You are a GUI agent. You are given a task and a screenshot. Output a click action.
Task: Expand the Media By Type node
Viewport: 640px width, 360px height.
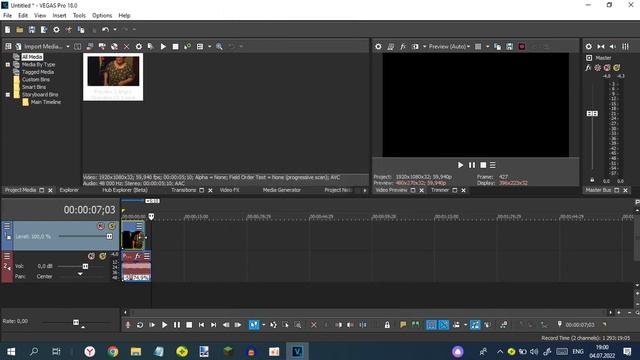click(8, 64)
